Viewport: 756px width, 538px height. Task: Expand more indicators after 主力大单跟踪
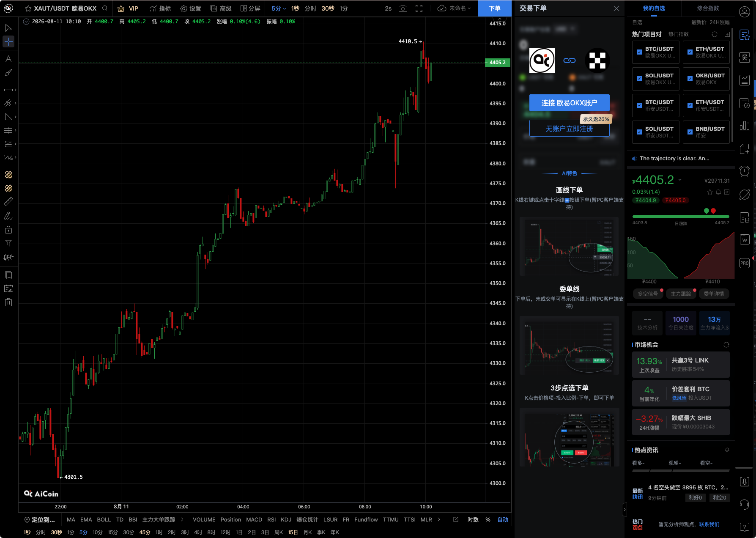(x=182, y=519)
